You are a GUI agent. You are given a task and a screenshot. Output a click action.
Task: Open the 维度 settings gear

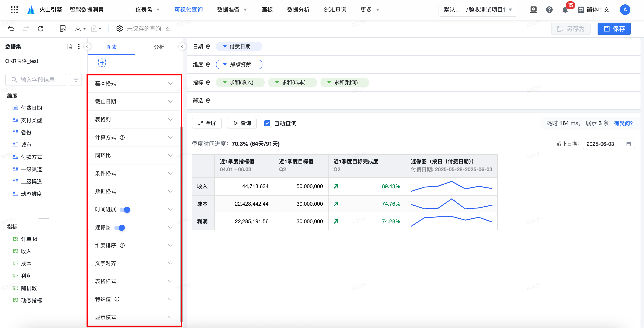pos(208,64)
